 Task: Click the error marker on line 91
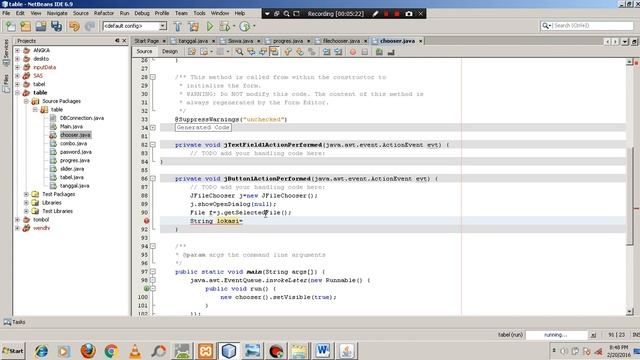[x=146, y=221]
